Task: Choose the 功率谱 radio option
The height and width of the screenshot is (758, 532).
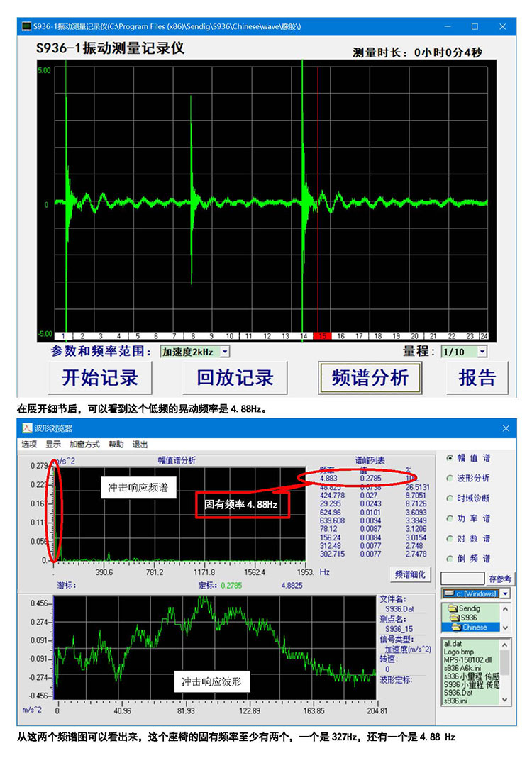Action: (450, 518)
